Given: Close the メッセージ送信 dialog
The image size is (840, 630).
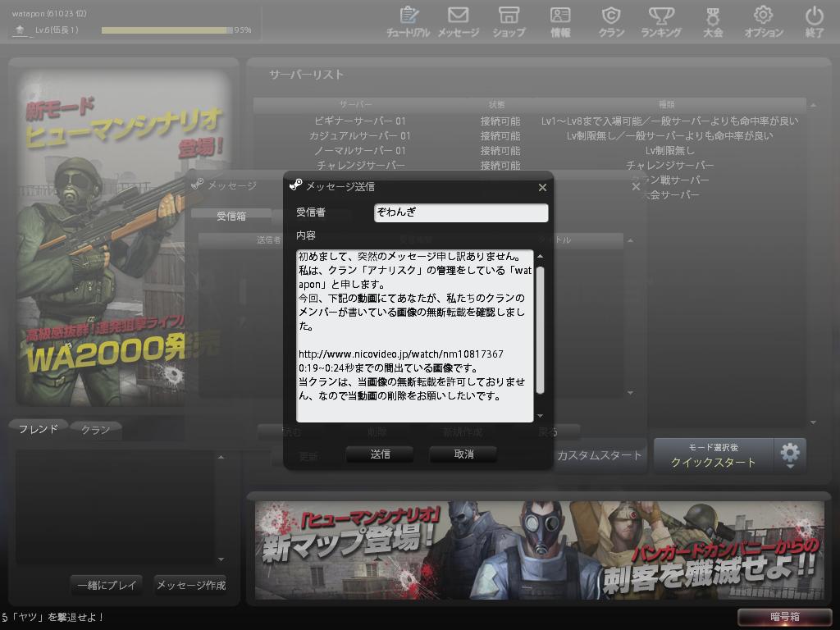Looking at the screenshot, I should tap(542, 187).
